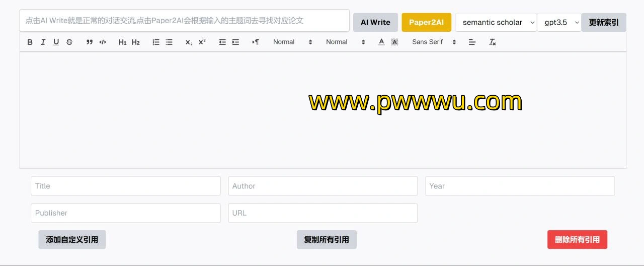Image resolution: width=644 pixels, height=266 pixels.
Task: Insert a bulleted list
Action: [x=169, y=42]
